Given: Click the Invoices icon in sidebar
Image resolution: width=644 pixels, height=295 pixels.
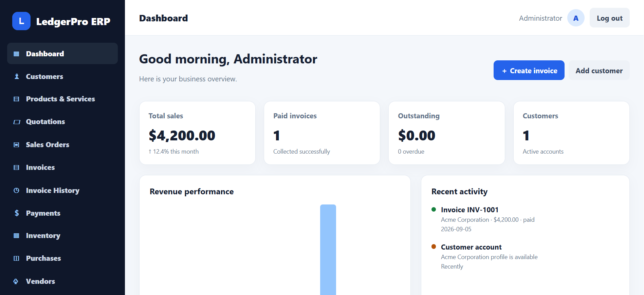Looking at the screenshot, I should click(16, 168).
